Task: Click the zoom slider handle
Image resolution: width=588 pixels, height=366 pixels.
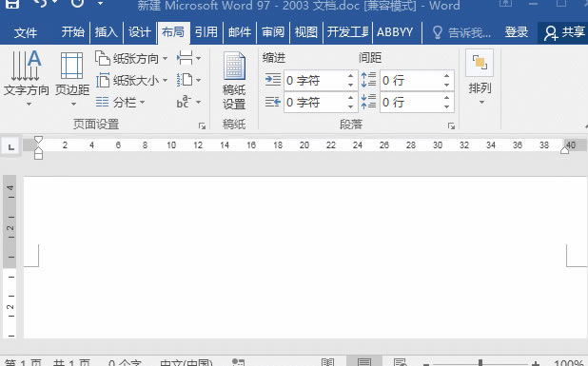Action: coord(480,362)
